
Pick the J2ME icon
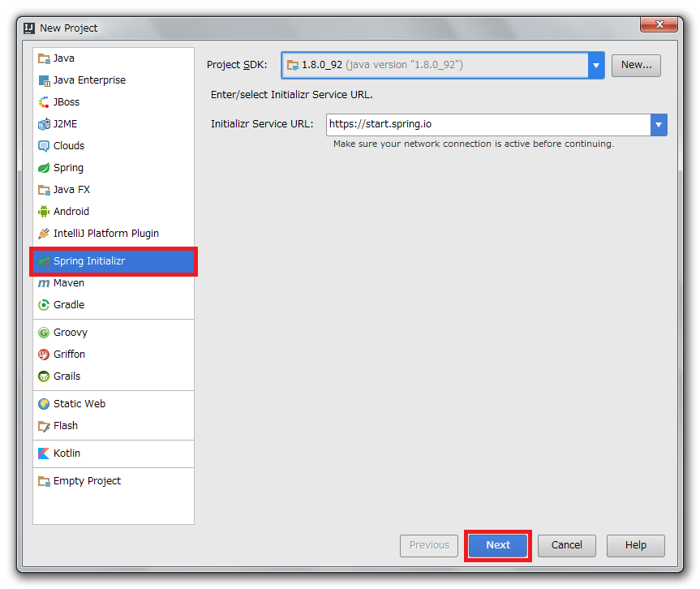point(44,124)
